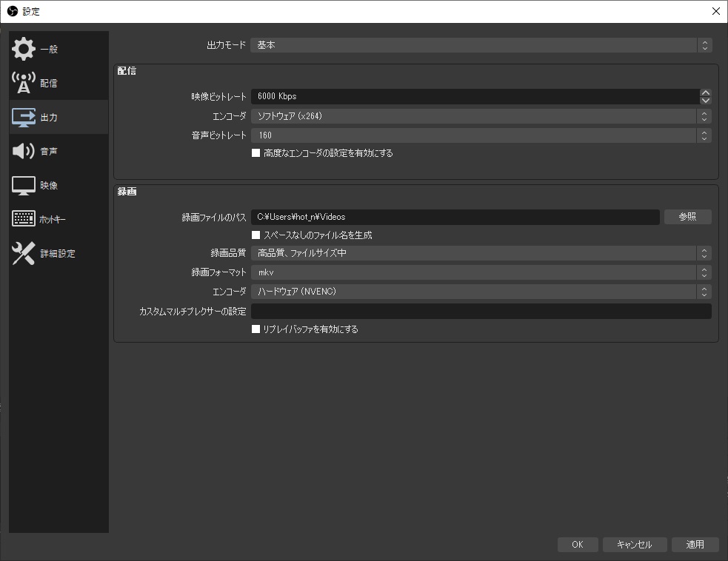Click the キャンセル button

coord(635,544)
